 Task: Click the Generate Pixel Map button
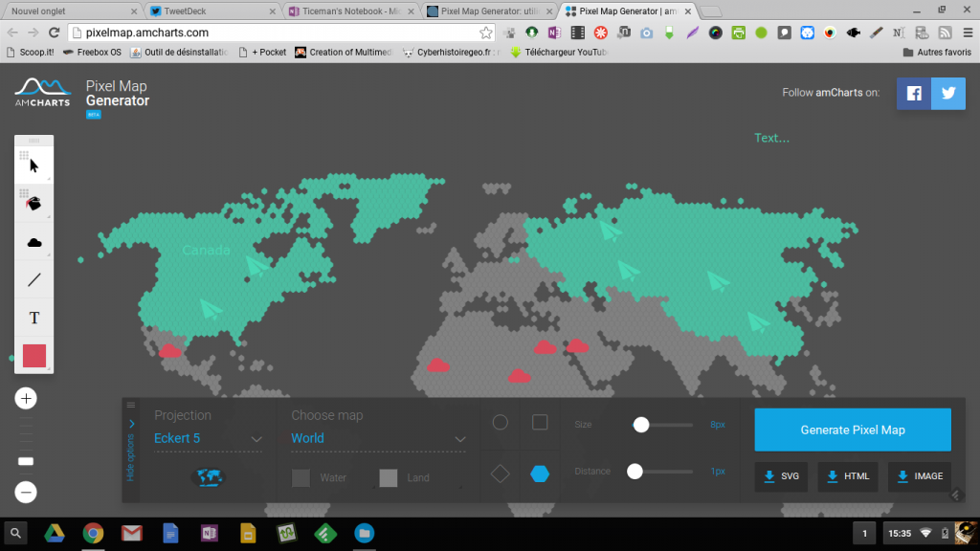point(853,430)
